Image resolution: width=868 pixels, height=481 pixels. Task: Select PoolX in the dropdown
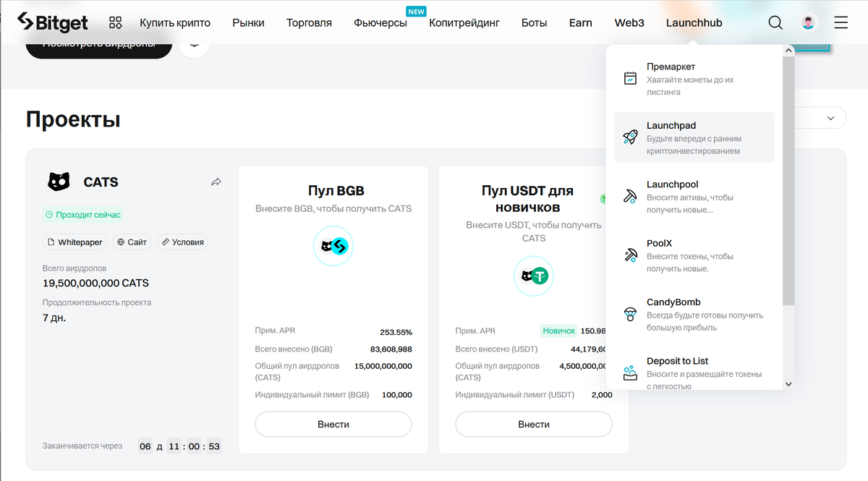694,255
